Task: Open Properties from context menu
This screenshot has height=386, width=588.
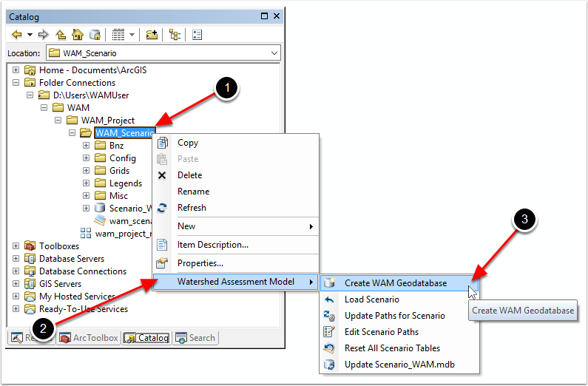Action: point(235,263)
